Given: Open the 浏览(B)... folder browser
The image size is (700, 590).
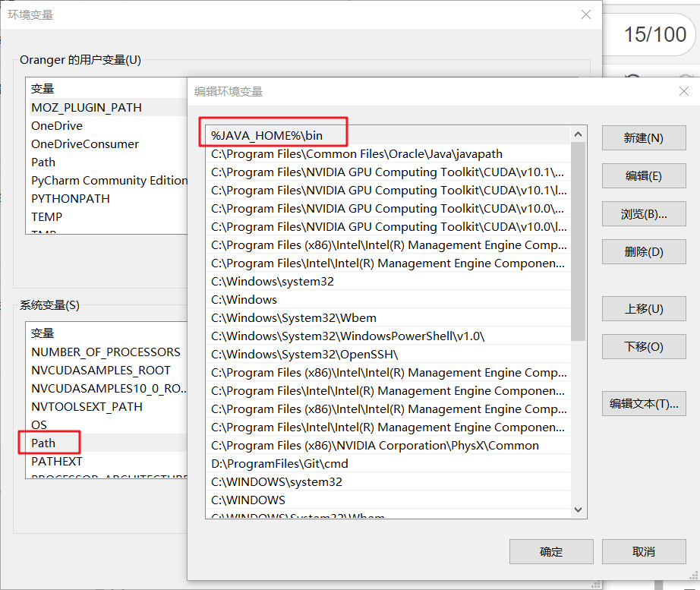Looking at the screenshot, I should (643, 214).
